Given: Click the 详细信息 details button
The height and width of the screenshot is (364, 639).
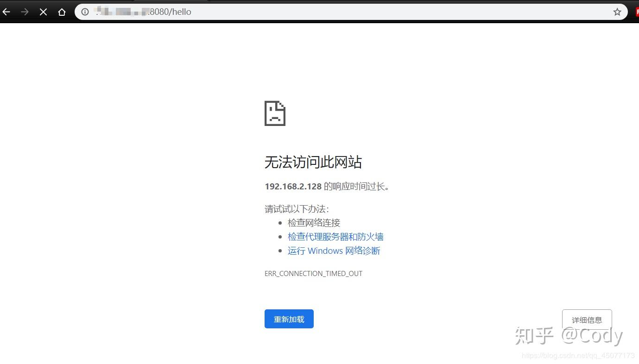Looking at the screenshot, I should (x=587, y=320).
